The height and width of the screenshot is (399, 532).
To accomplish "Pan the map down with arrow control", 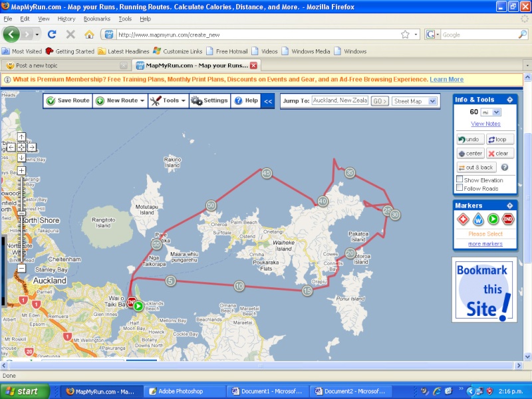I will (21, 158).
